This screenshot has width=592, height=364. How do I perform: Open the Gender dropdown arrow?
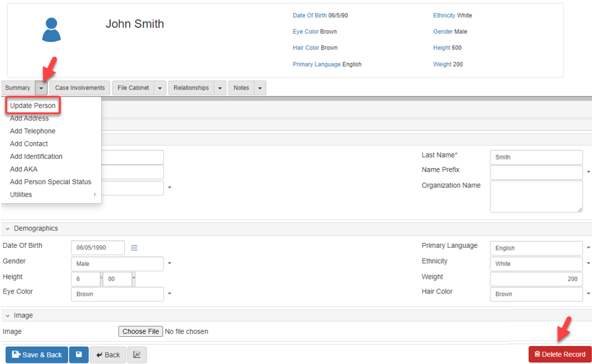click(169, 263)
